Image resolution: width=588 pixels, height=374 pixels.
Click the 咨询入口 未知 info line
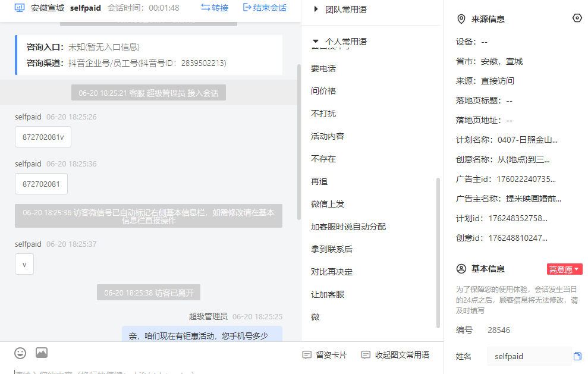(83, 47)
